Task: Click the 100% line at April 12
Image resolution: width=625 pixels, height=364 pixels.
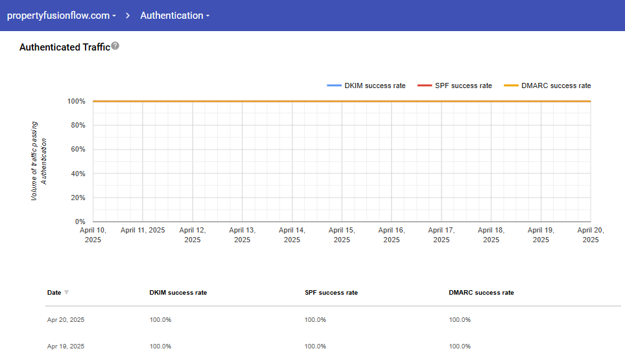Action: pos(193,101)
